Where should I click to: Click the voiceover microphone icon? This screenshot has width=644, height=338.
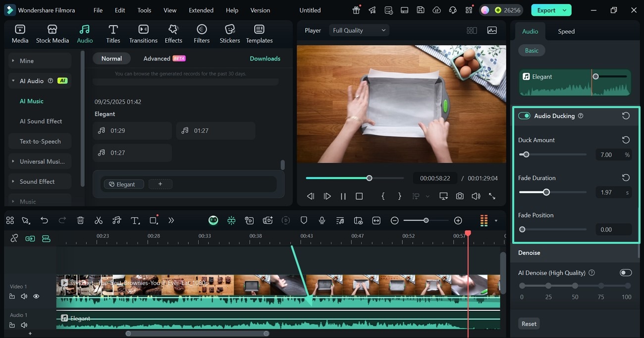(x=322, y=221)
